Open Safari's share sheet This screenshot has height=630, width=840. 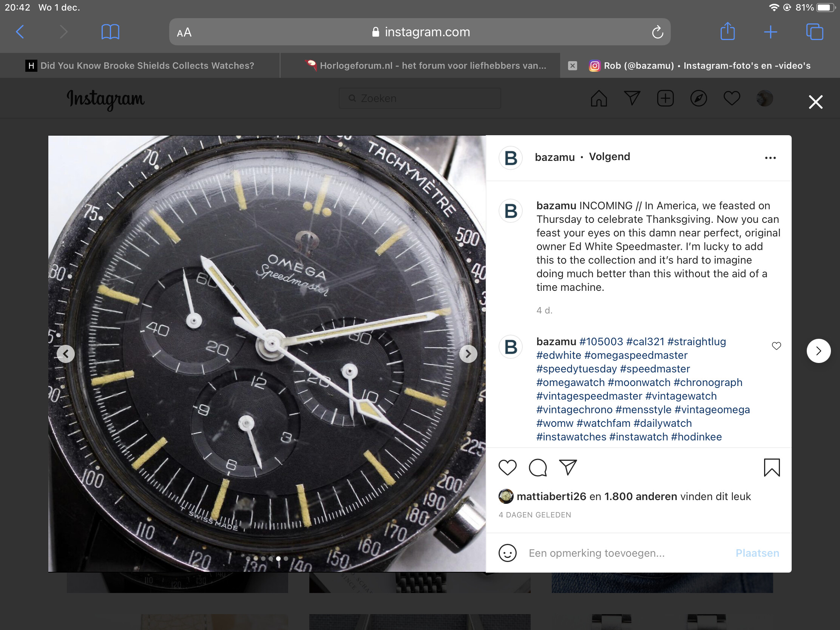tap(727, 31)
